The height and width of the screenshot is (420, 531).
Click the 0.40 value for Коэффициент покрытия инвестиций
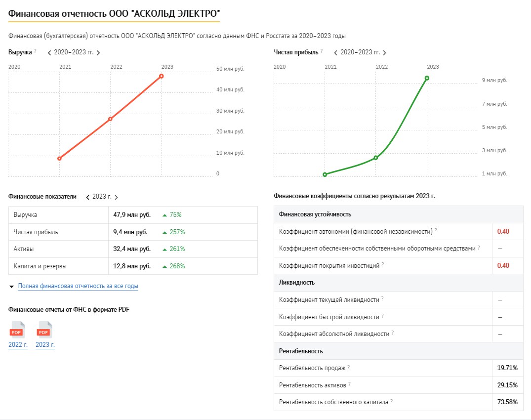pos(503,265)
